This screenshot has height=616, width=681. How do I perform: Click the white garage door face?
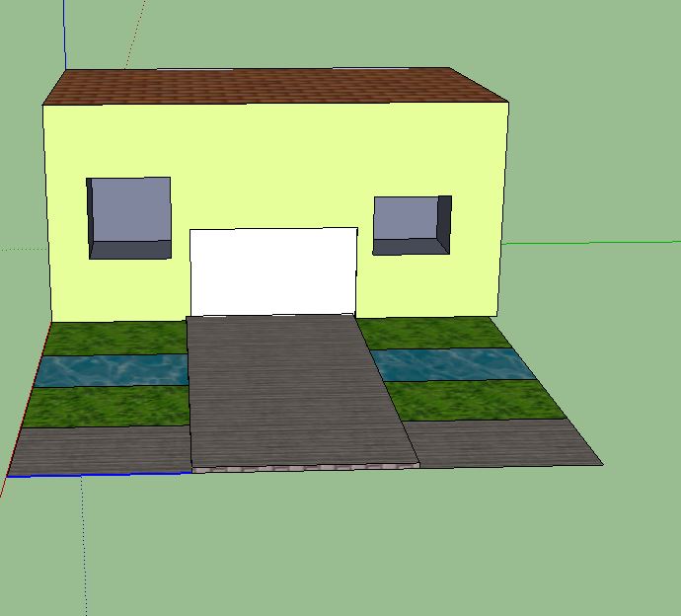[272, 271]
